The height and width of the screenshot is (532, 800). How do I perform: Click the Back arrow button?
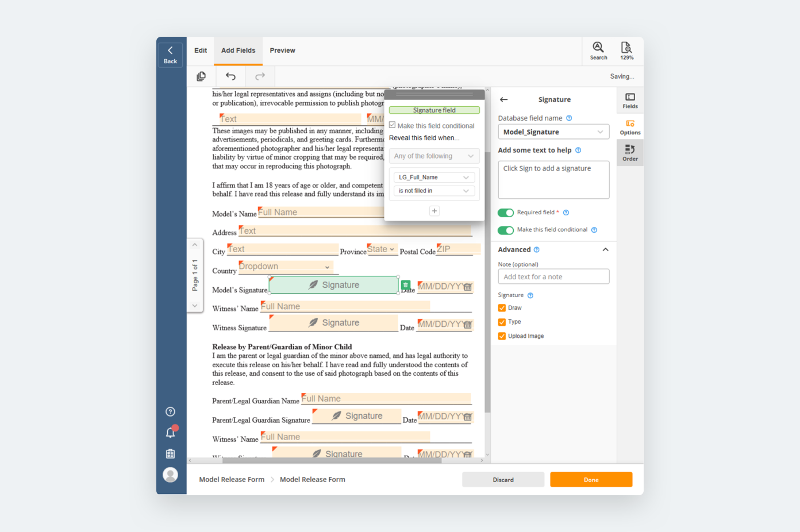[x=170, y=54]
